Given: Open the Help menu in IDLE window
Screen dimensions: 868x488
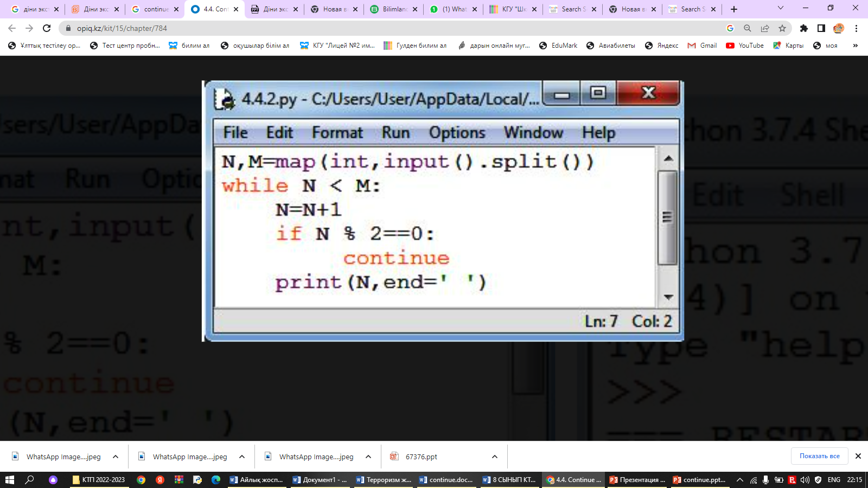Looking at the screenshot, I should tap(598, 133).
